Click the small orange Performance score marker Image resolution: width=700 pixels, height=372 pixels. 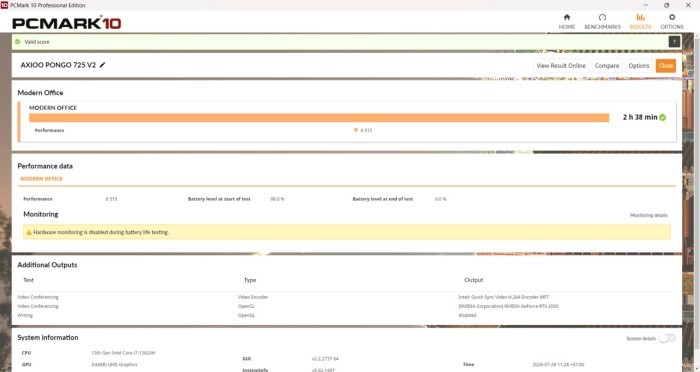356,130
